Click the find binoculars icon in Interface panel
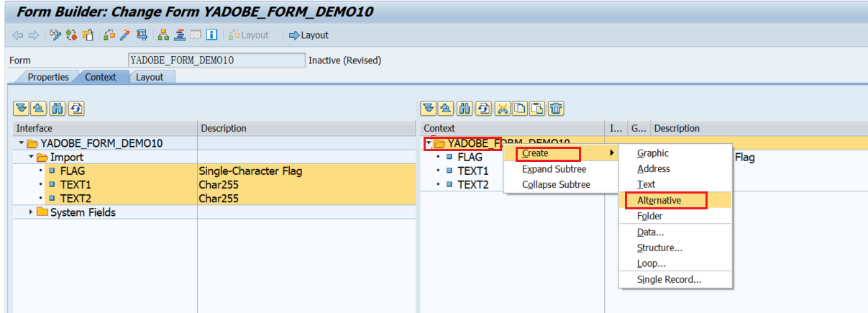The width and height of the screenshot is (868, 313). (x=57, y=109)
